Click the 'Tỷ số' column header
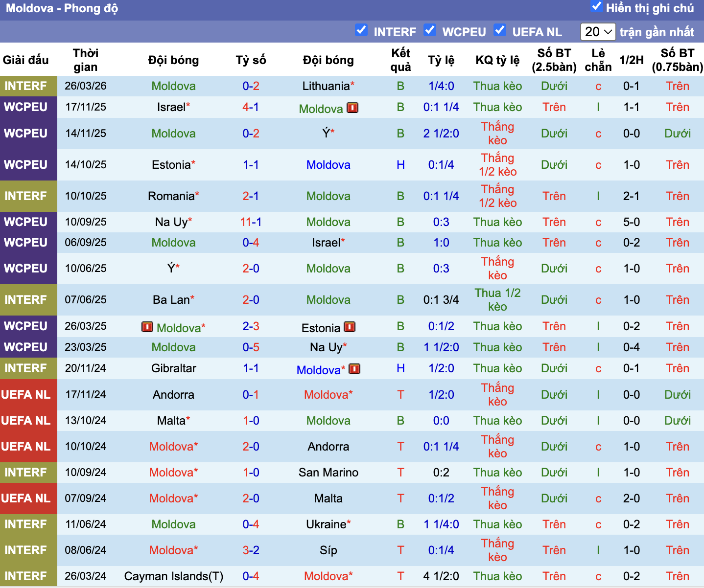704x588 pixels. coord(251,60)
